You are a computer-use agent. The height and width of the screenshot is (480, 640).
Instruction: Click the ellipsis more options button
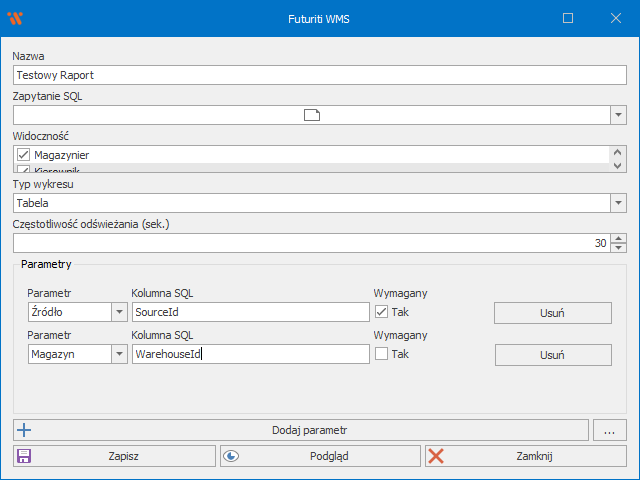coord(609,430)
